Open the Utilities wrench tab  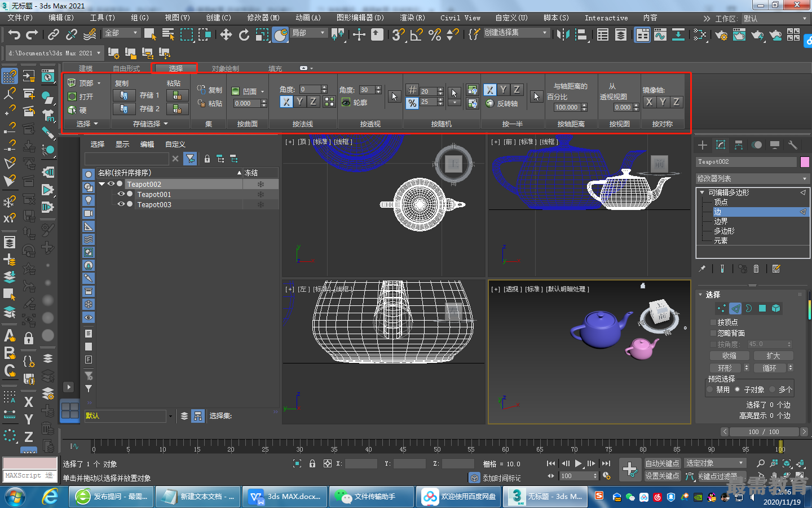793,145
